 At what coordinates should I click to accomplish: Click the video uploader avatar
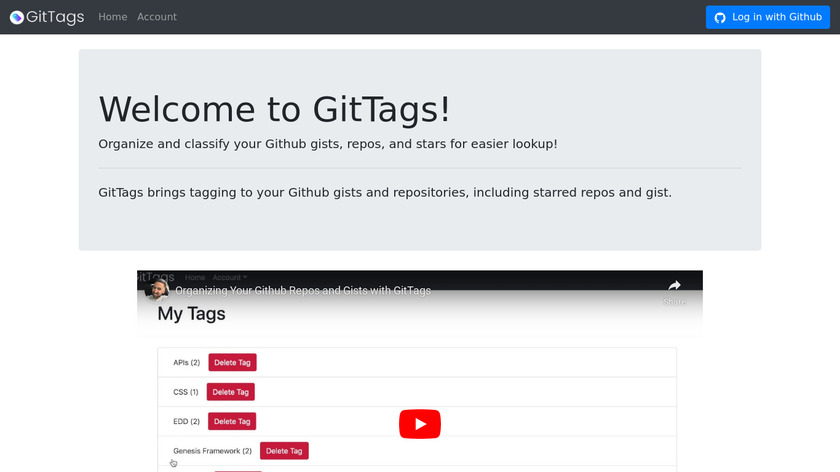point(157,290)
